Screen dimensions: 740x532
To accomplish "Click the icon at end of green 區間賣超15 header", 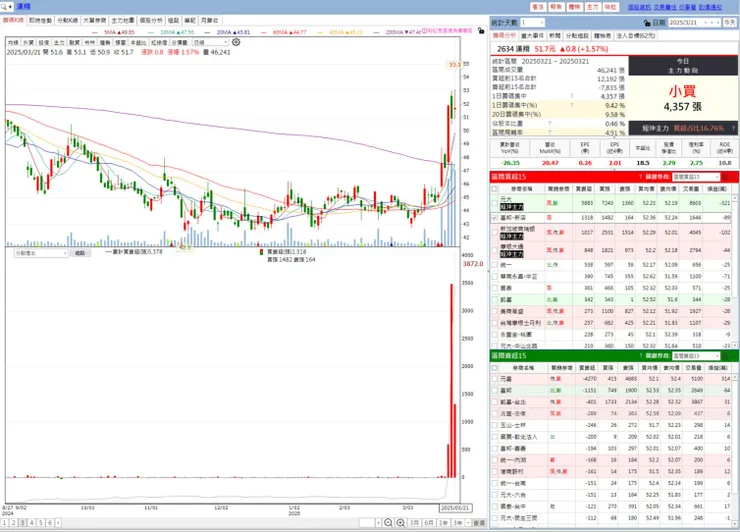I will (x=726, y=355).
